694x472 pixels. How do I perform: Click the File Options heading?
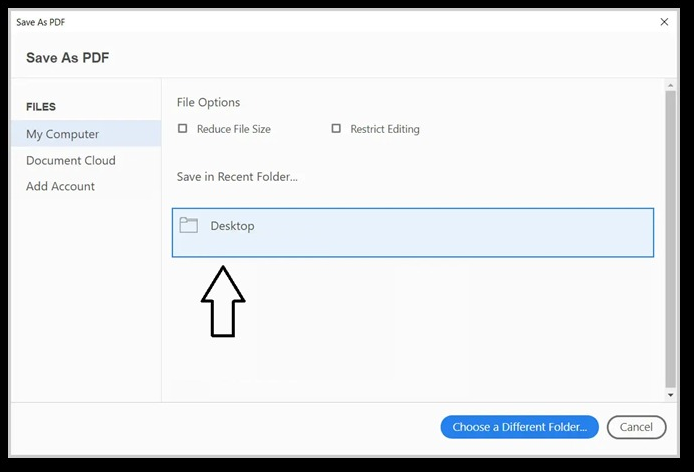[x=208, y=102]
